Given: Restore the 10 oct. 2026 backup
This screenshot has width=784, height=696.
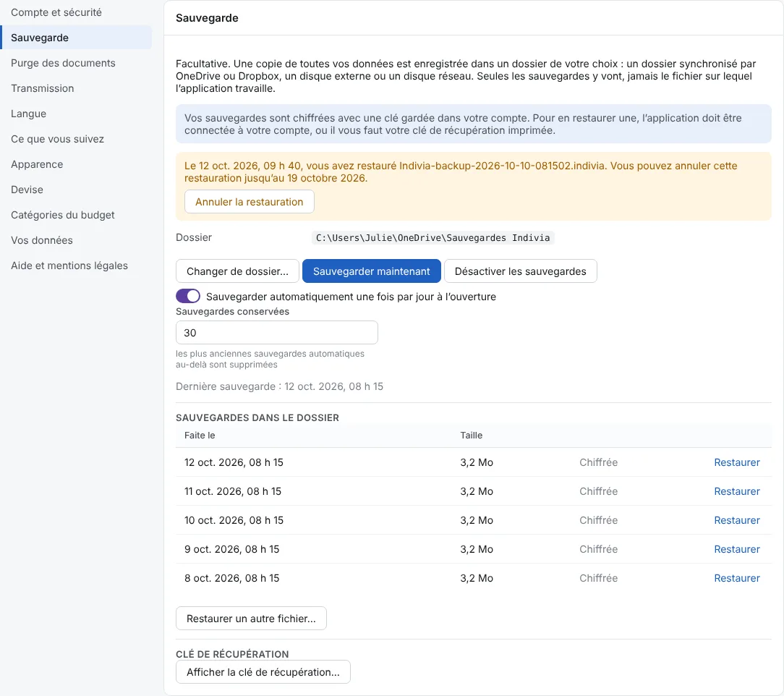Looking at the screenshot, I should [x=737, y=520].
